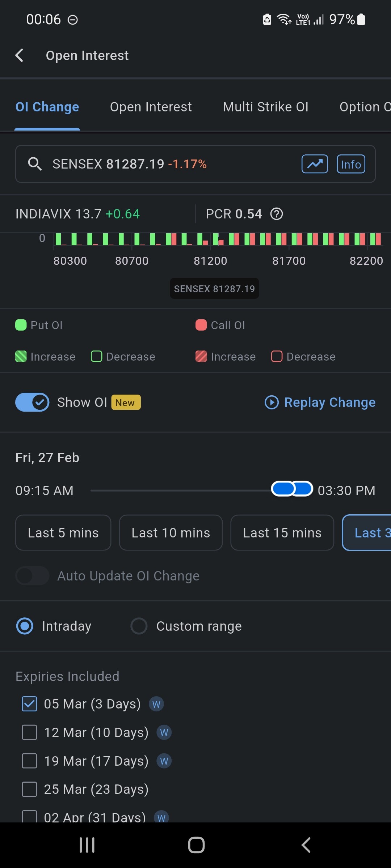
Task: Switch to the Open Interest tab
Action: pyautogui.click(x=151, y=107)
